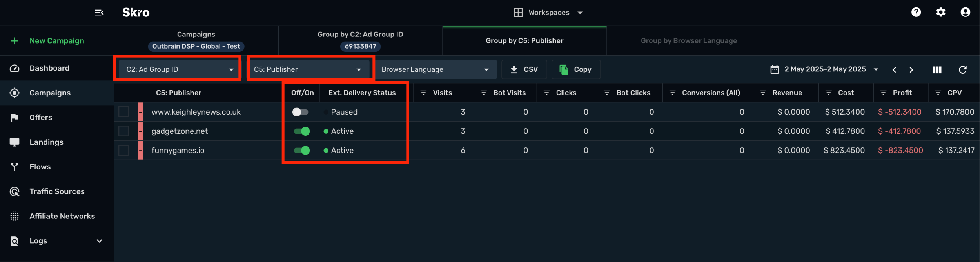The height and width of the screenshot is (262, 980).
Task: Open the Browser Language grouping dropdown
Action: coord(436,69)
